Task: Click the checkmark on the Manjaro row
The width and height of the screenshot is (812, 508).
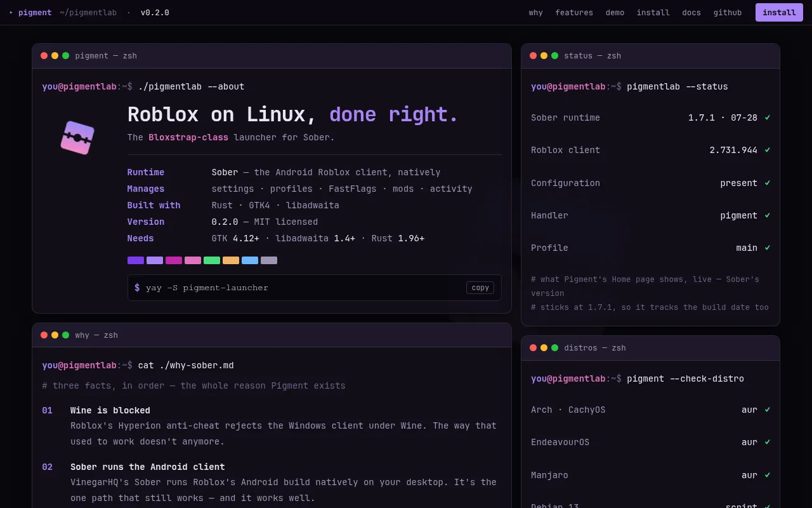Action: point(768,475)
